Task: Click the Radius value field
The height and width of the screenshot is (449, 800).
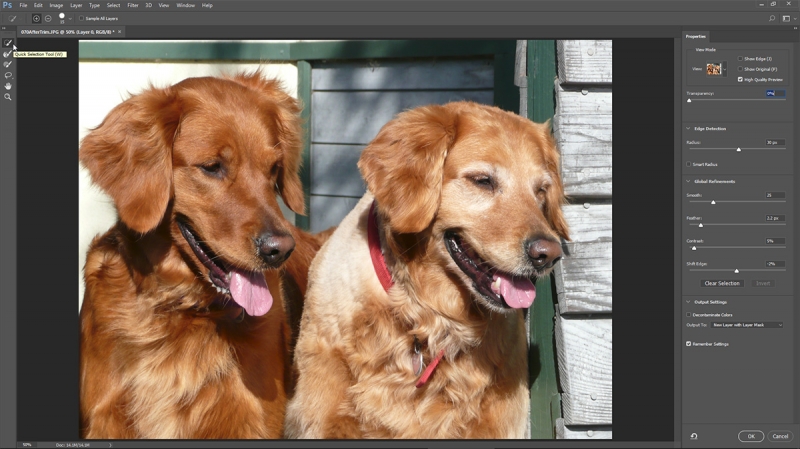Action: point(775,142)
